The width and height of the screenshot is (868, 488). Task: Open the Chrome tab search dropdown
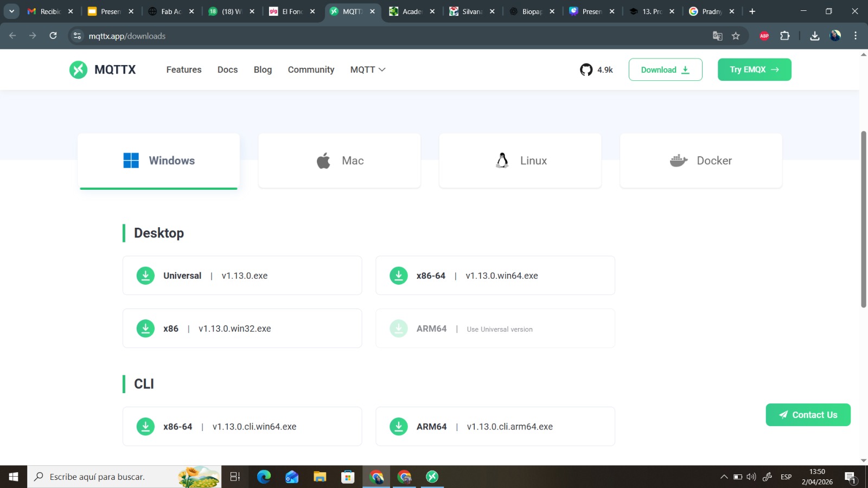(x=11, y=11)
